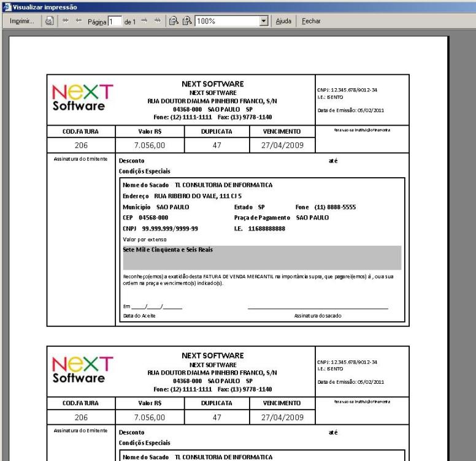476x461 pixels.
Task: Click the Next Software logo in first invoice
Action: 82,97
